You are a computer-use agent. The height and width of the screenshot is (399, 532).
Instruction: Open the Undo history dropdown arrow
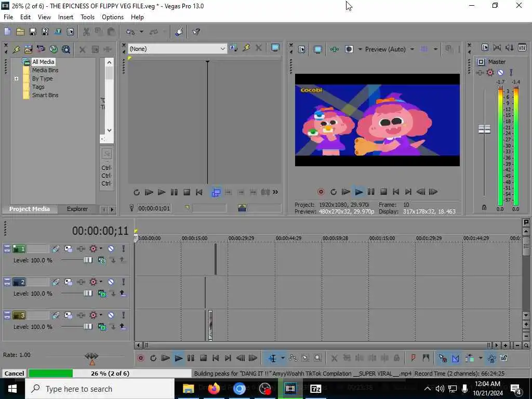(141, 32)
